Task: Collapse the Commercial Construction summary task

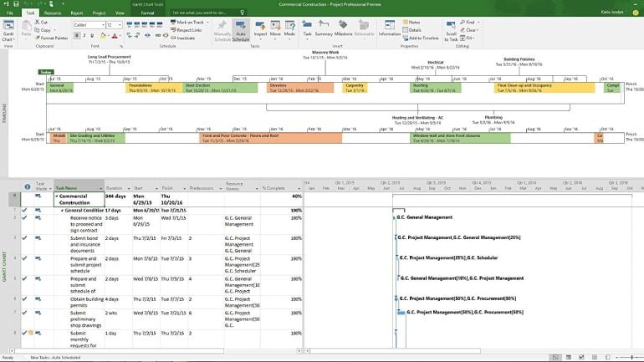Action: [57, 196]
